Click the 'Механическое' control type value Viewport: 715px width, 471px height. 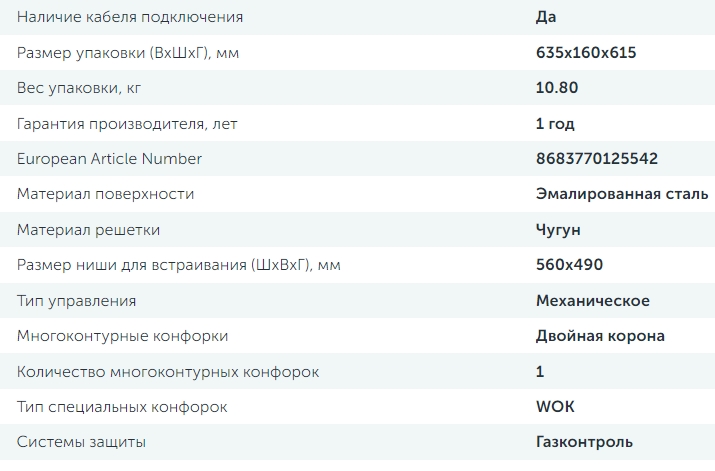pos(593,300)
